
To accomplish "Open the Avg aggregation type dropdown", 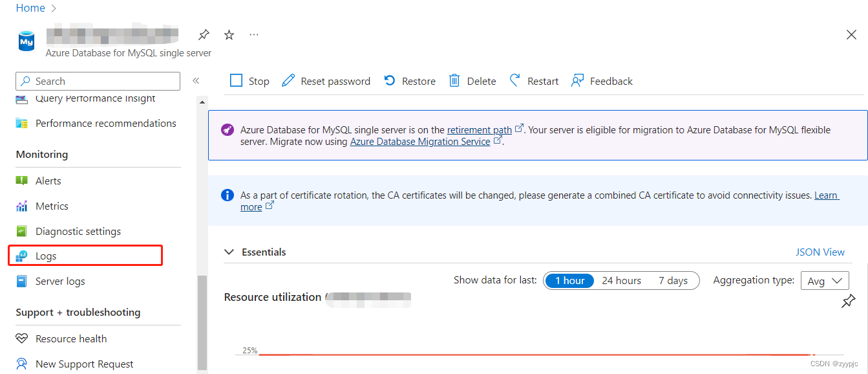I will (x=825, y=280).
